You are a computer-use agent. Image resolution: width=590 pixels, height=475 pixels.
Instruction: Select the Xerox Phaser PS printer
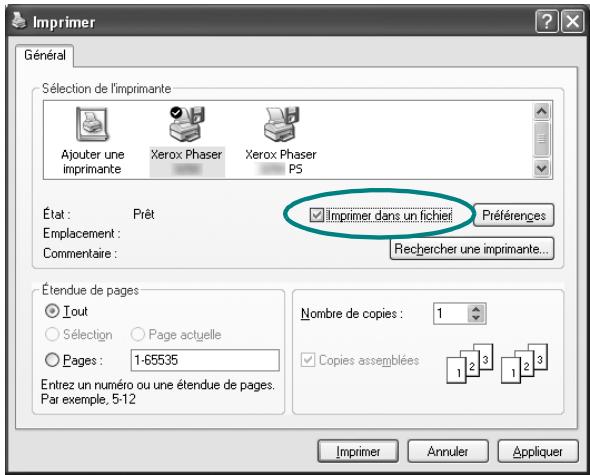(281, 140)
